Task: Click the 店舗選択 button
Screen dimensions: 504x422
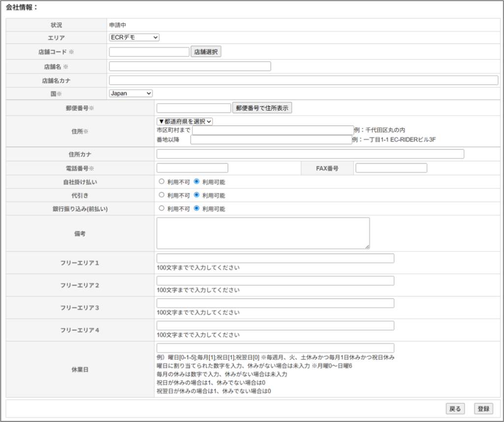Action: [x=206, y=52]
